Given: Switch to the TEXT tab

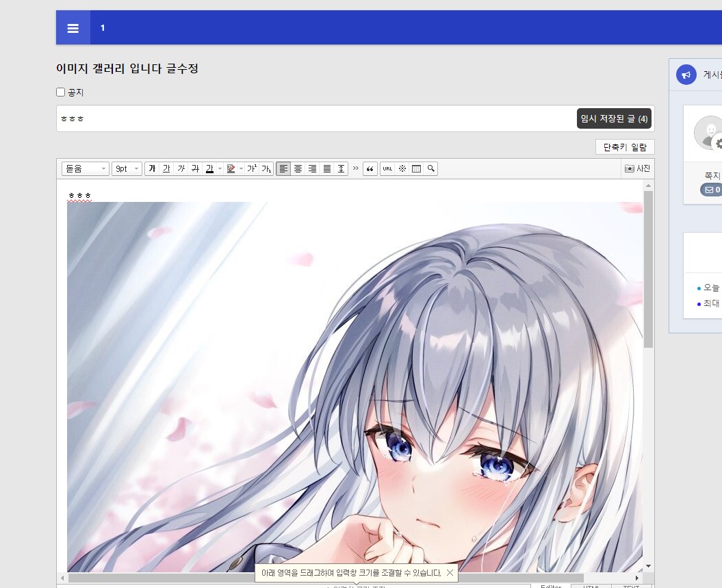Looking at the screenshot, I should (x=631, y=586).
